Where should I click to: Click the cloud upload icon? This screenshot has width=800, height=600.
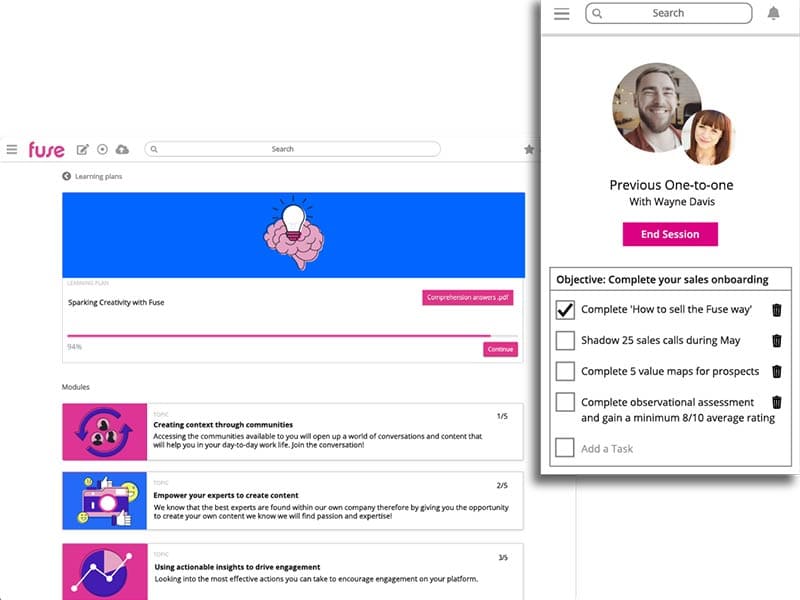pos(122,149)
